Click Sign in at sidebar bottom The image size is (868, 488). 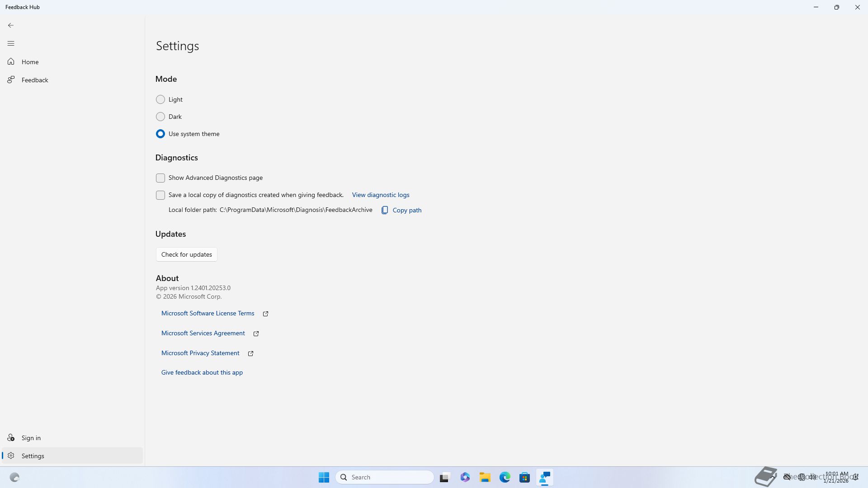coord(31,438)
